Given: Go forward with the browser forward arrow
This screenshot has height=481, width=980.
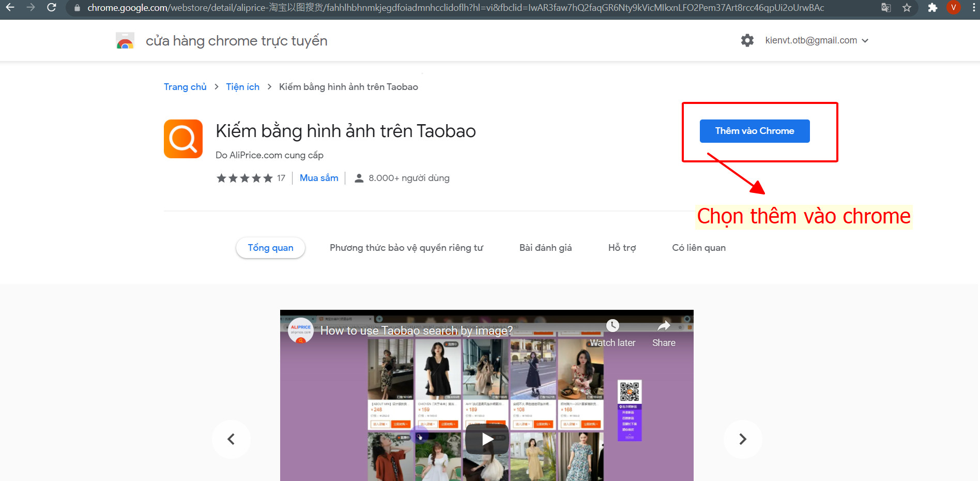Looking at the screenshot, I should 30,8.
